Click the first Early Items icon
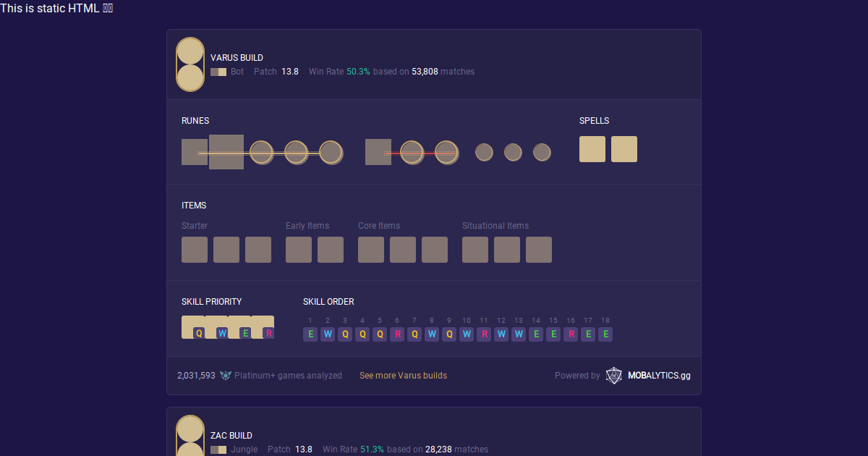 tap(299, 250)
